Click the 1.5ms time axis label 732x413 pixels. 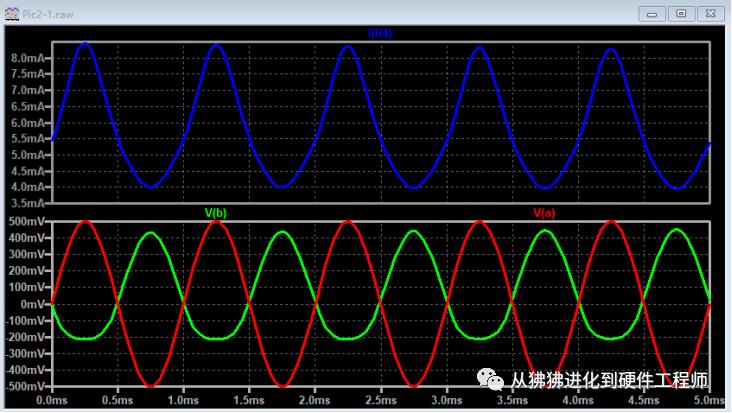249,400
